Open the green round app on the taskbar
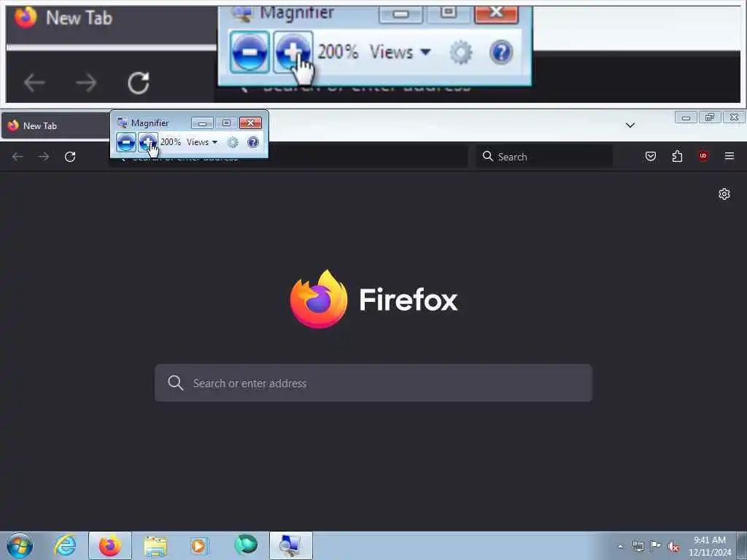The image size is (747, 560). [246, 545]
